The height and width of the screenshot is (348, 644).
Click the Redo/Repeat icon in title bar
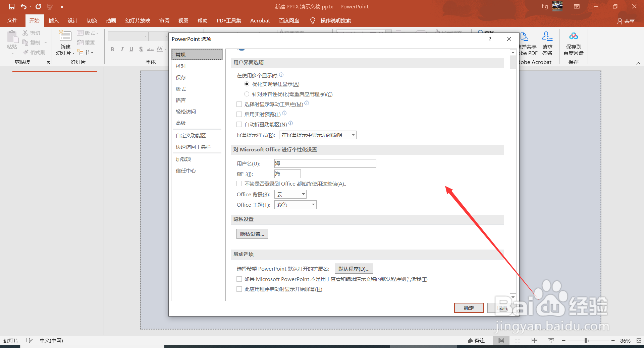38,6
